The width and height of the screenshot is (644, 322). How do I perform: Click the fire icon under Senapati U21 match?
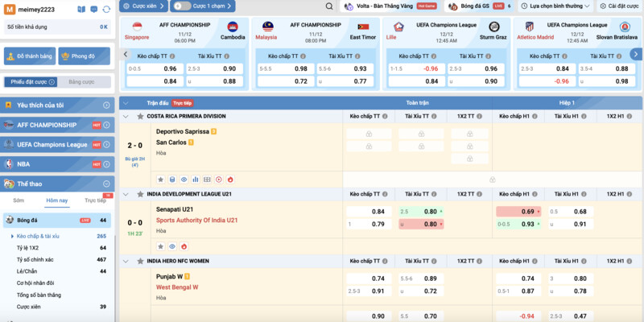tap(184, 246)
